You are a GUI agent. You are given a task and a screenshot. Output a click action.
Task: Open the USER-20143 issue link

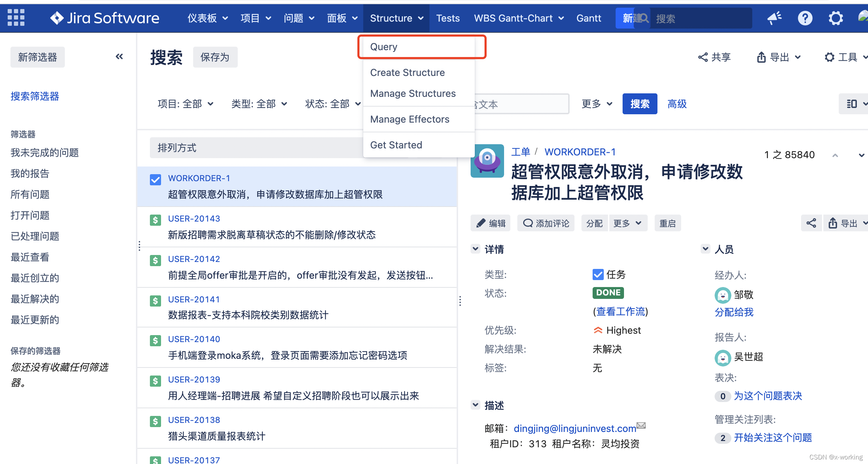coord(194,219)
